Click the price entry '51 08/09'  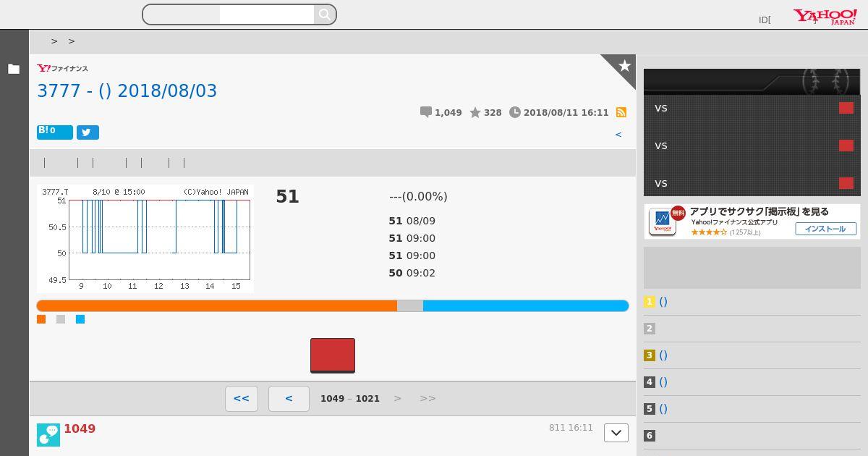[412, 221]
